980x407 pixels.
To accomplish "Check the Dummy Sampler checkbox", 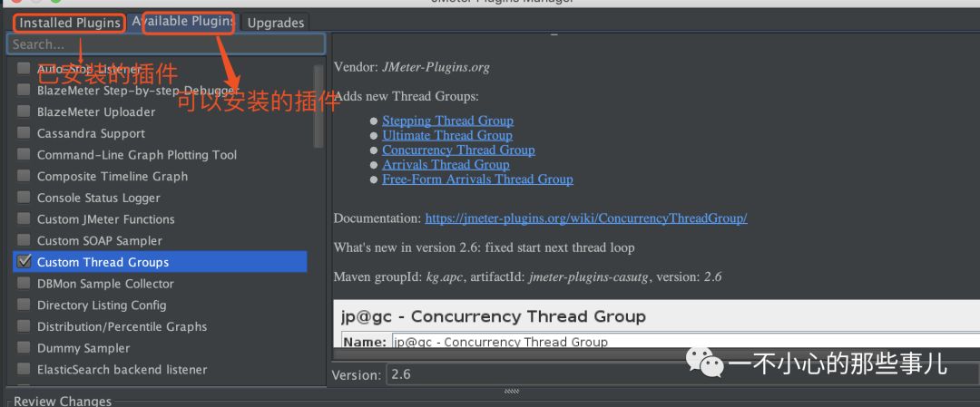I will (x=24, y=348).
